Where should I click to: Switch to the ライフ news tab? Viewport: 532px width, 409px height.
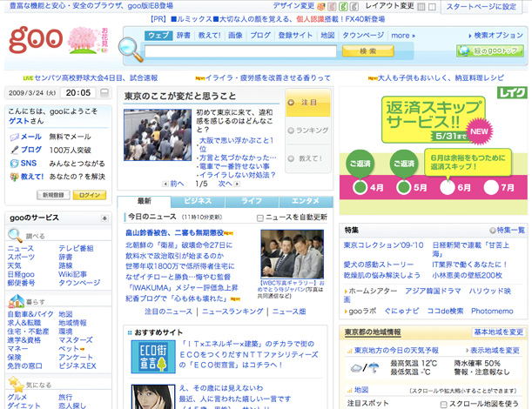[252, 201]
